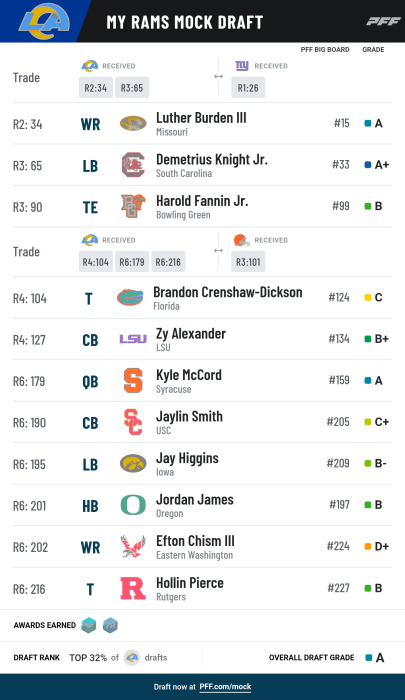Screen dimensions: 405x700
Task: Click the Bowling Green logo
Action: pos(133,206)
